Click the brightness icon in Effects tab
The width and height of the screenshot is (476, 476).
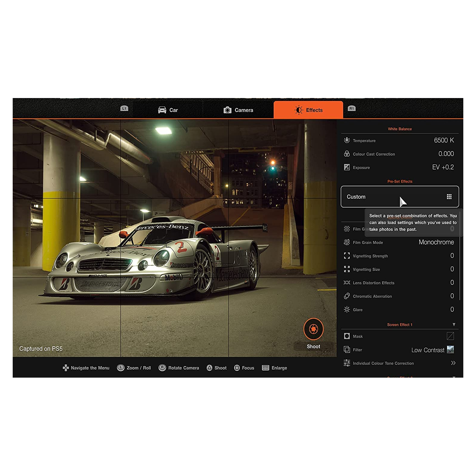click(299, 110)
